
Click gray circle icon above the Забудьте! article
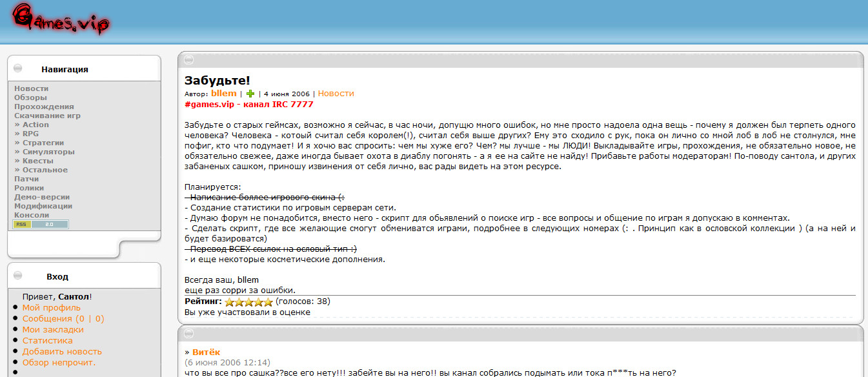click(188, 60)
